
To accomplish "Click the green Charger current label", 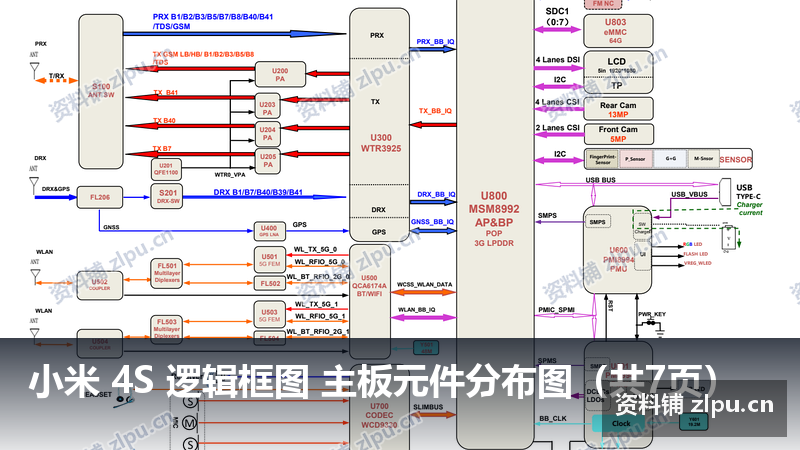I will (749, 208).
